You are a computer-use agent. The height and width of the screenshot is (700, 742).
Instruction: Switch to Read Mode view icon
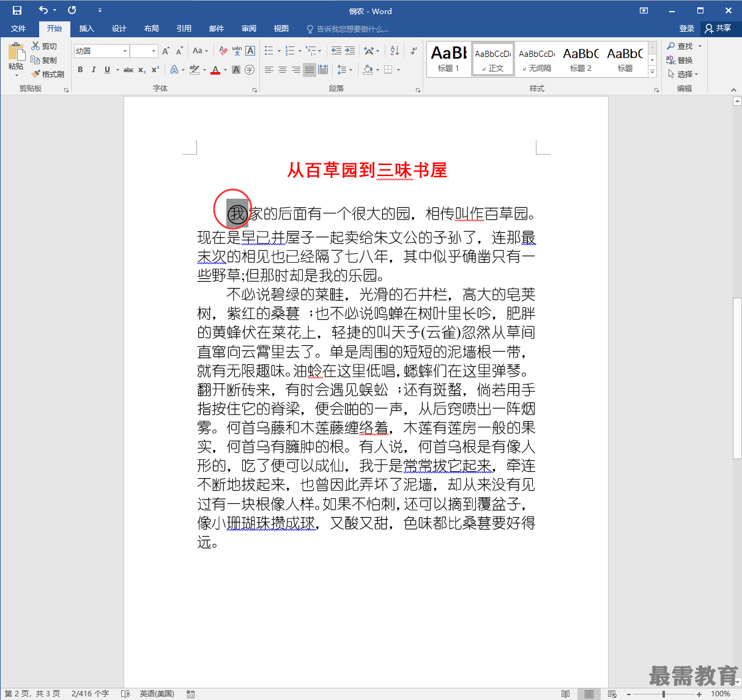(x=566, y=694)
